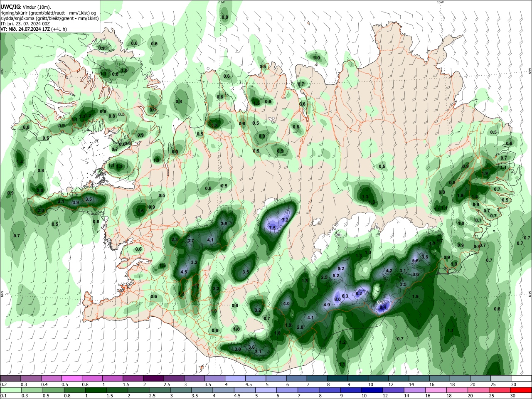Pick the white 30 mm sleet legend swatch
The image size is (532, 399).
(521, 378)
